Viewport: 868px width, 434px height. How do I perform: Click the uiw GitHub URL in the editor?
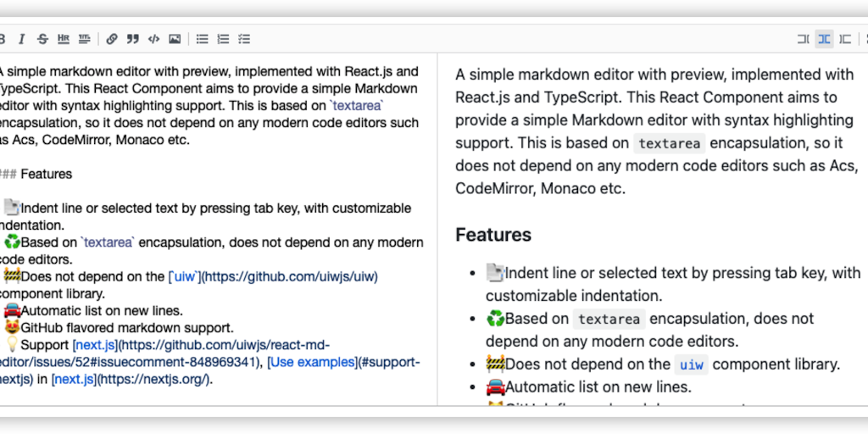pos(289,276)
